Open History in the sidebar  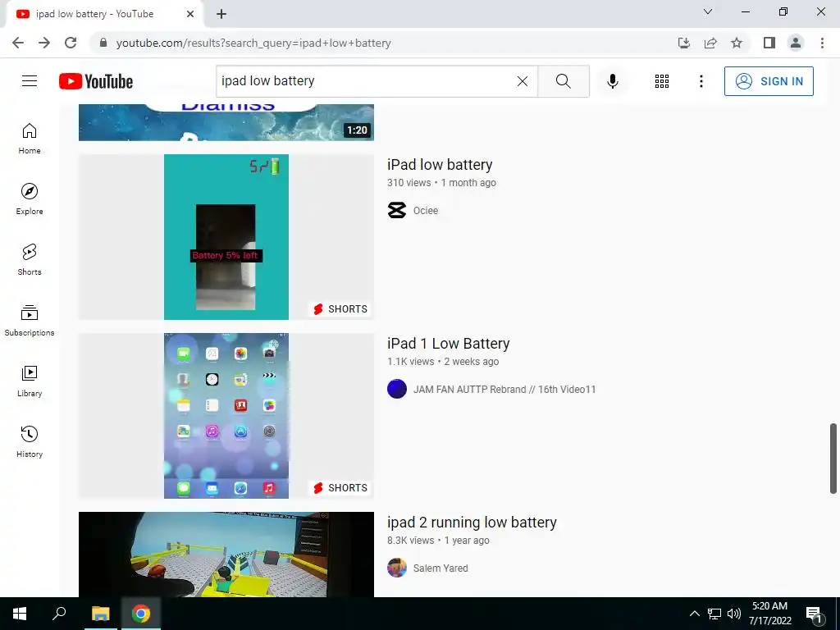pos(30,441)
